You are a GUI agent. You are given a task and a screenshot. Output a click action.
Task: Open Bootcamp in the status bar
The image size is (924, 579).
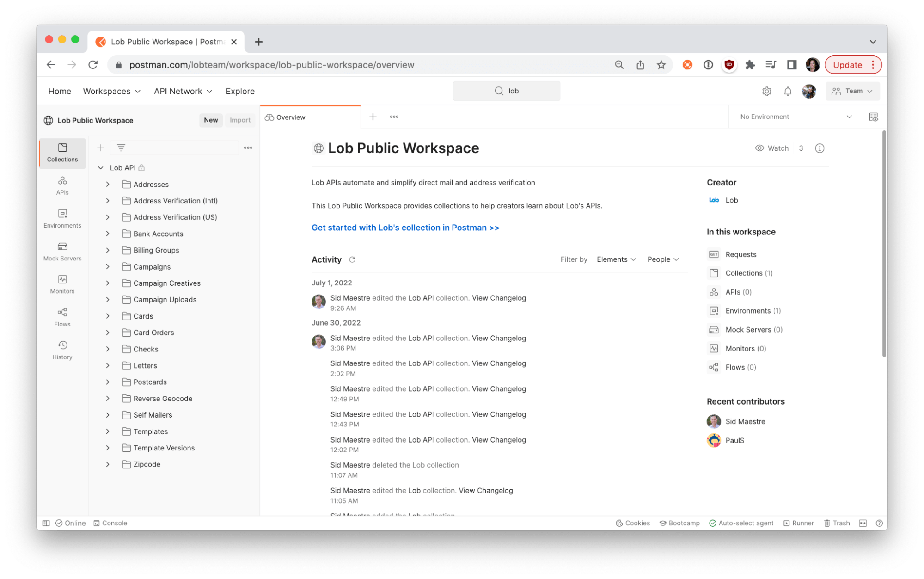point(679,523)
